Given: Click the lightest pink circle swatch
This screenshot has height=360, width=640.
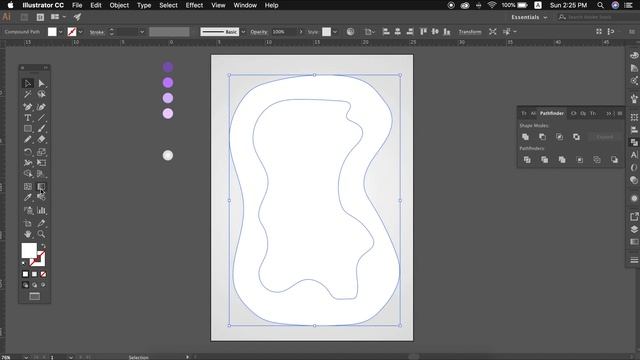Looking at the screenshot, I should click(x=168, y=113).
